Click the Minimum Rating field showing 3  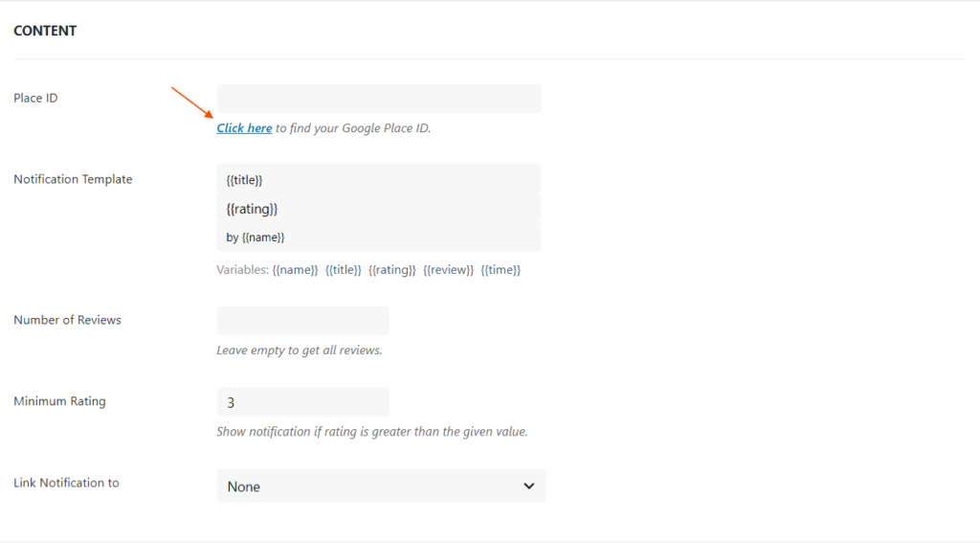(x=302, y=402)
